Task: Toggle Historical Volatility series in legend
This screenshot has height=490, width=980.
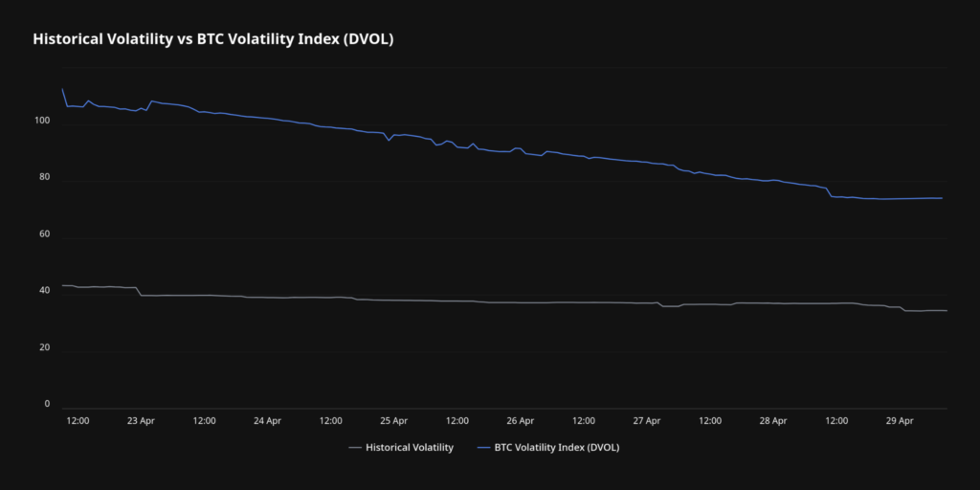Action: [x=410, y=447]
